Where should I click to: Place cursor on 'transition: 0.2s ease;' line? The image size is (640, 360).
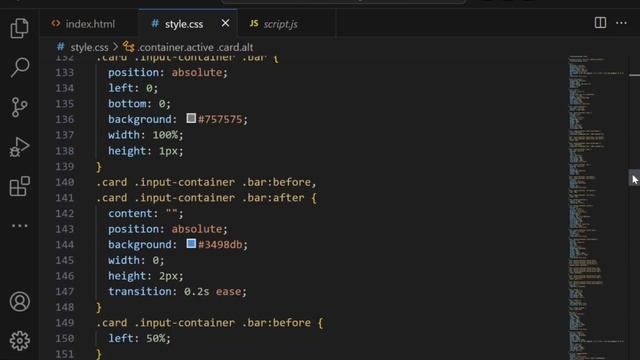click(x=178, y=291)
